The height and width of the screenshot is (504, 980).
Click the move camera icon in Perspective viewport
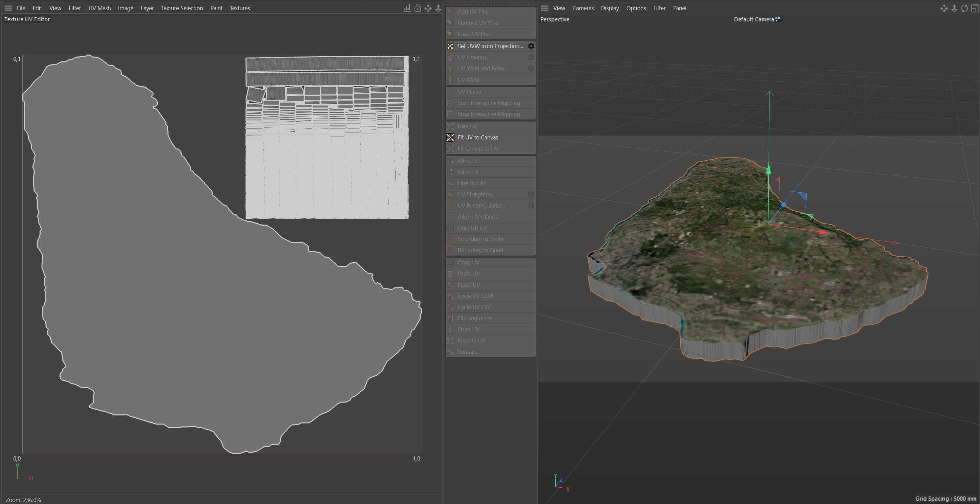pyautogui.click(x=944, y=8)
